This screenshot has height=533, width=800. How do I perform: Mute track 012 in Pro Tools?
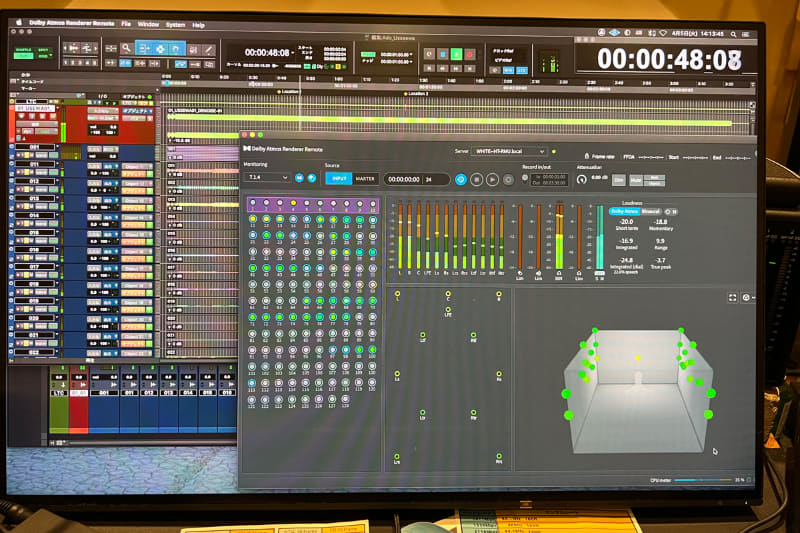33,189
